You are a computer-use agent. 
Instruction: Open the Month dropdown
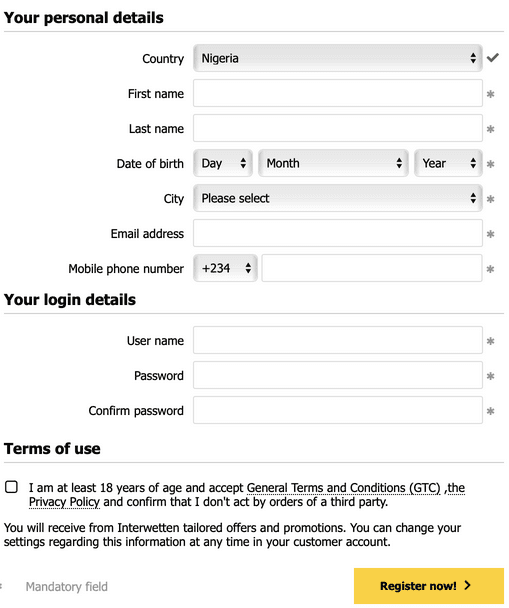[333, 163]
